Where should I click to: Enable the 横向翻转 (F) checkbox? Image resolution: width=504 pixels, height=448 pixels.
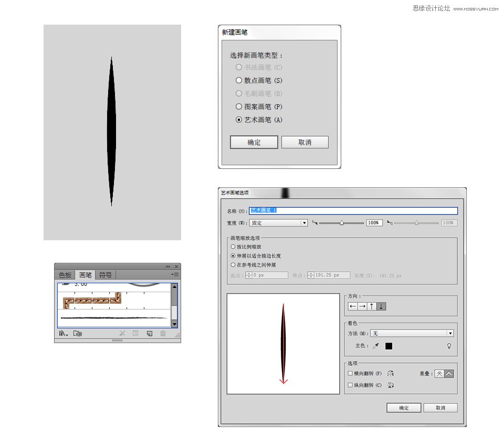tap(350, 374)
